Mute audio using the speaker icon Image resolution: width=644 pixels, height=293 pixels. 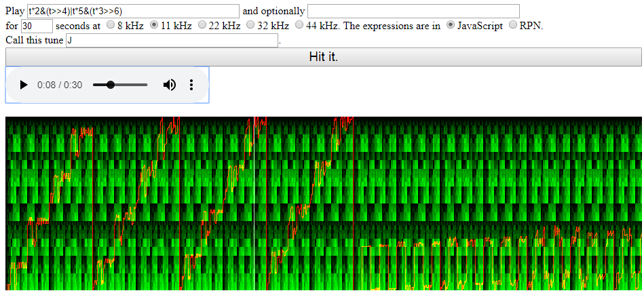click(169, 85)
